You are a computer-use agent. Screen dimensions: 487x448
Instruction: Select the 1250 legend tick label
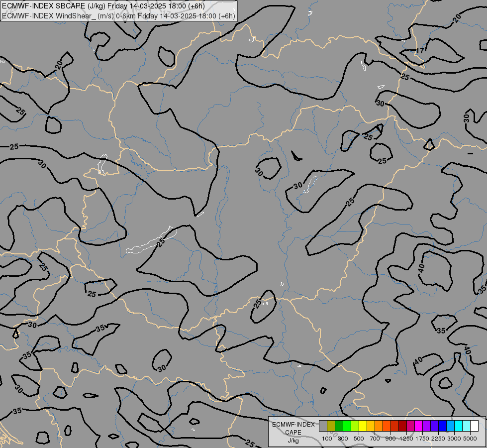[406, 439]
